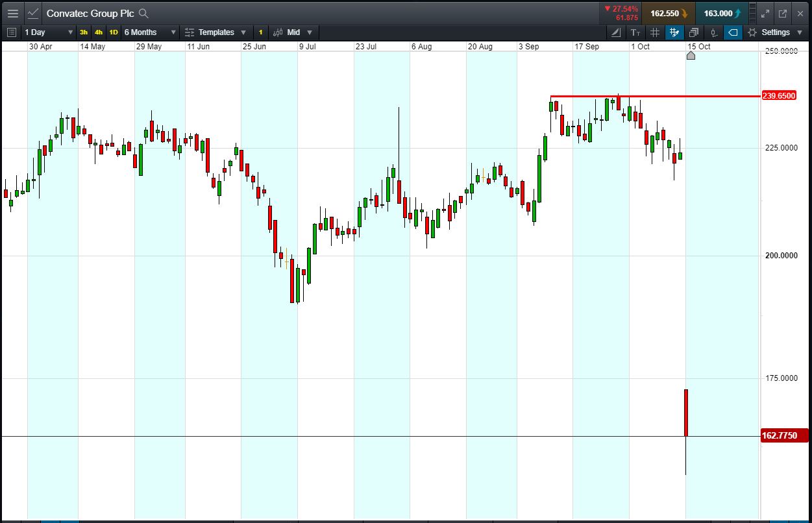Click the gray marker below 15 Oct
Screen dimensions: 812x523
coord(691,56)
